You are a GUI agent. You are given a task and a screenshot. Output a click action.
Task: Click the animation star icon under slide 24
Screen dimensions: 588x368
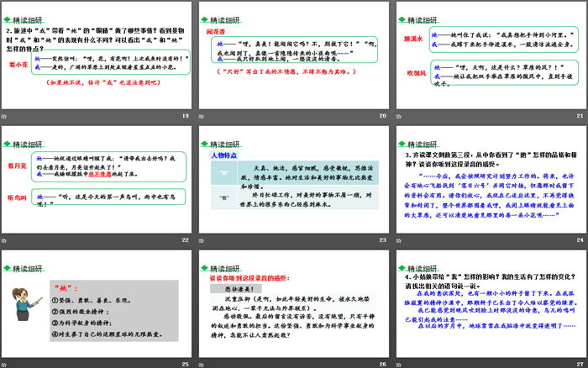[397, 239]
